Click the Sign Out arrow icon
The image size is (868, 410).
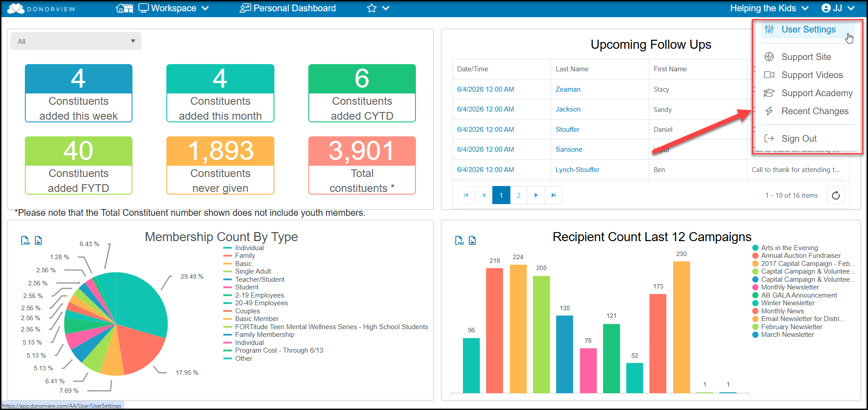769,139
